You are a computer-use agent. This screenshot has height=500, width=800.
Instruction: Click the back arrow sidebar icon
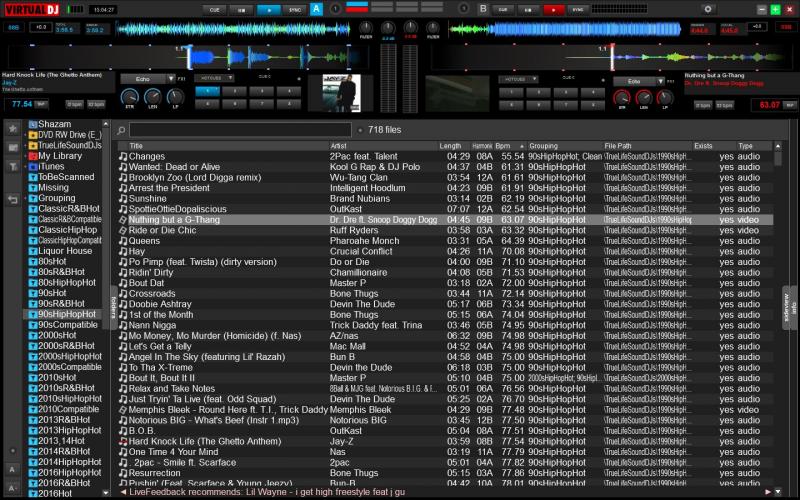(x=13, y=200)
